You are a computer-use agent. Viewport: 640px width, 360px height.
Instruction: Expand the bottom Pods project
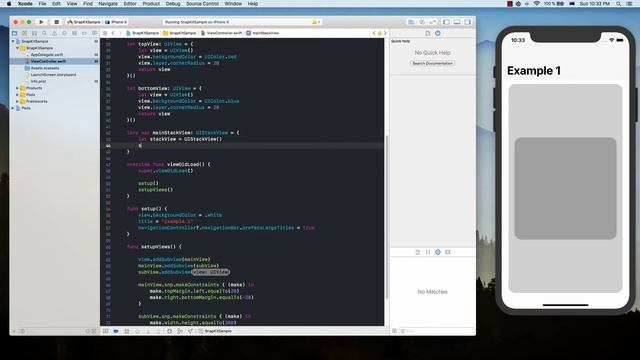click(x=13, y=108)
